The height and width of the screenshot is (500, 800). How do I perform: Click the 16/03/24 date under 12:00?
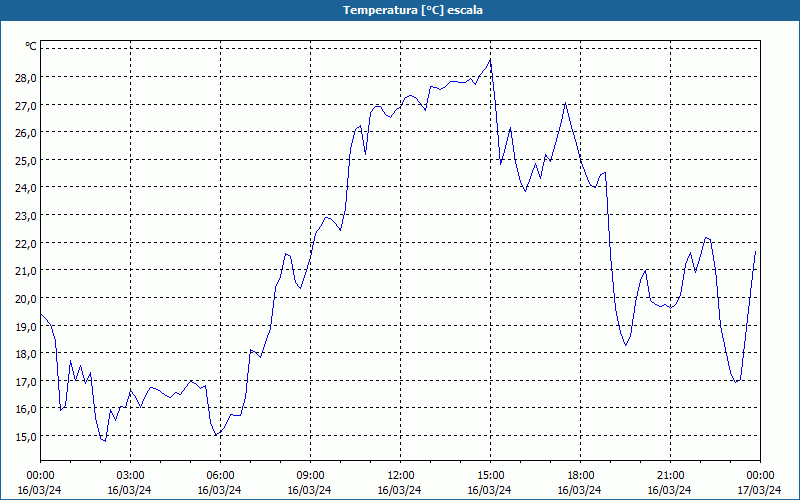click(x=399, y=490)
